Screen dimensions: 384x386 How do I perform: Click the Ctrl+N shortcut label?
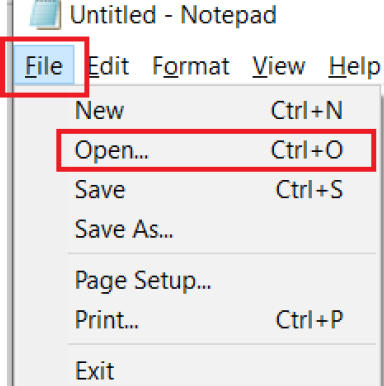307,110
